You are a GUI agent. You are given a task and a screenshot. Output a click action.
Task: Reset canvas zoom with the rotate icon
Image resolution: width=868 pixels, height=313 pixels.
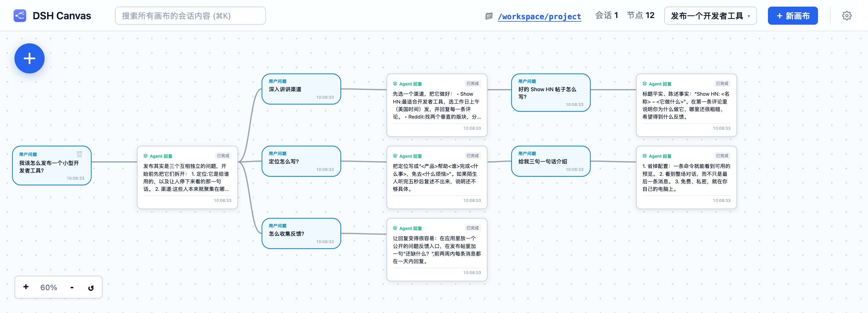[91, 288]
